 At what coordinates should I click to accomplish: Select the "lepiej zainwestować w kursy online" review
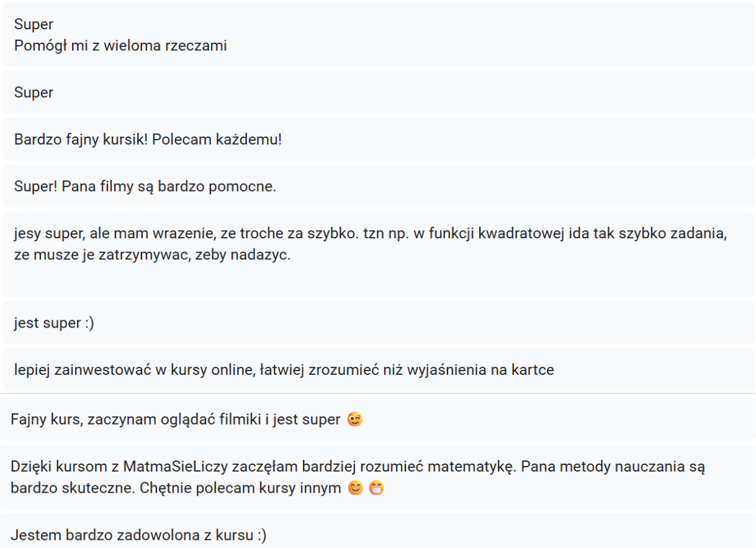tap(284, 370)
